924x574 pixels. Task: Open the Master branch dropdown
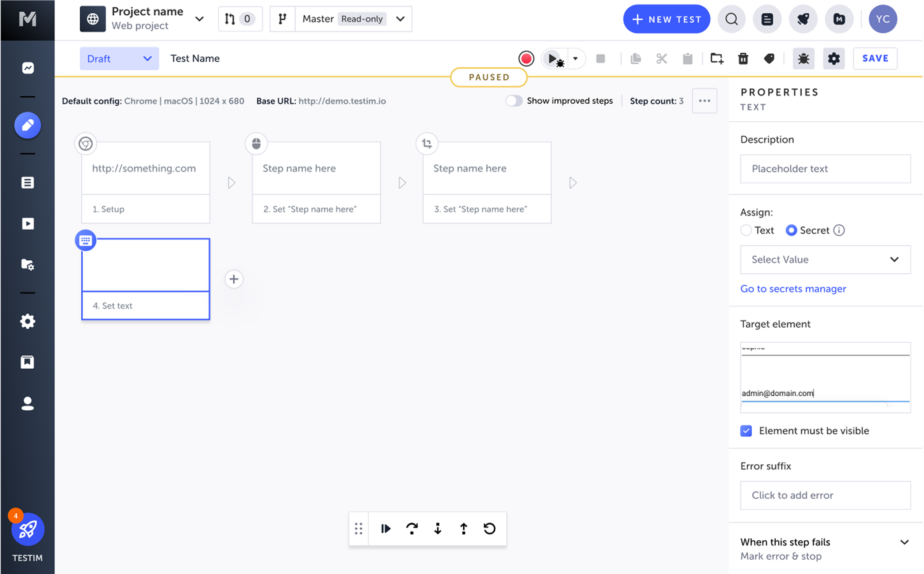tap(400, 19)
